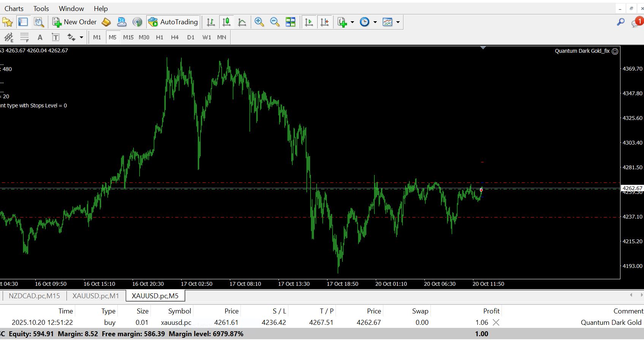Viewport: 644px width, 340px height.
Task: Expand the periodicity clock dropdown arrow
Action: [x=375, y=22]
